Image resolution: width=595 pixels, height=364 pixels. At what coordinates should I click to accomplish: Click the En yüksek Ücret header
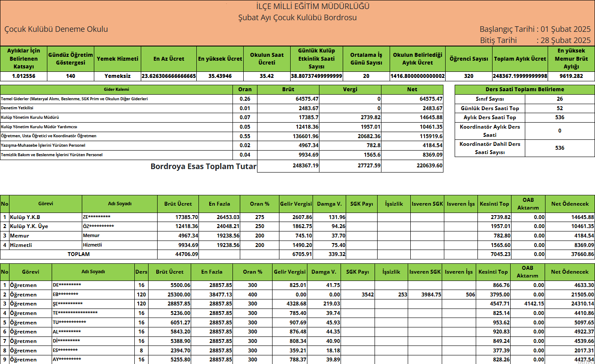(x=220, y=59)
